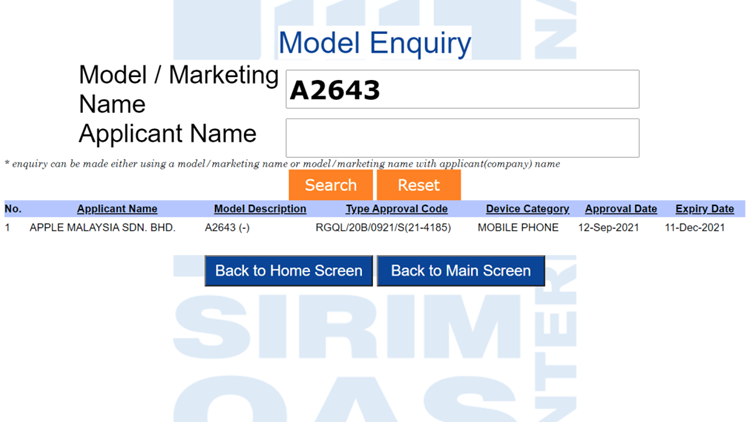
Task: Select the A2643 (-) model description cell
Action: point(227,228)
